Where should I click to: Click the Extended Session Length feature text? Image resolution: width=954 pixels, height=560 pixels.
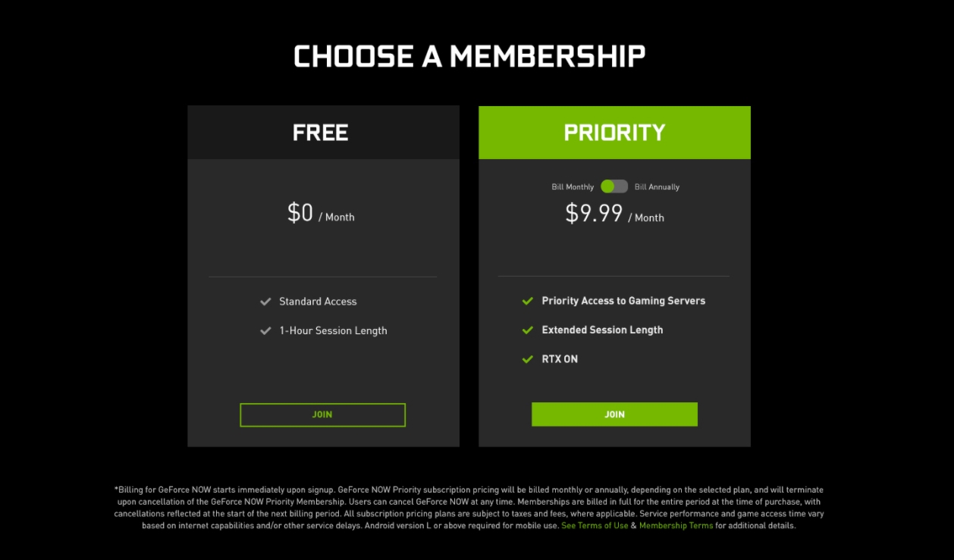tap(602, 330)
